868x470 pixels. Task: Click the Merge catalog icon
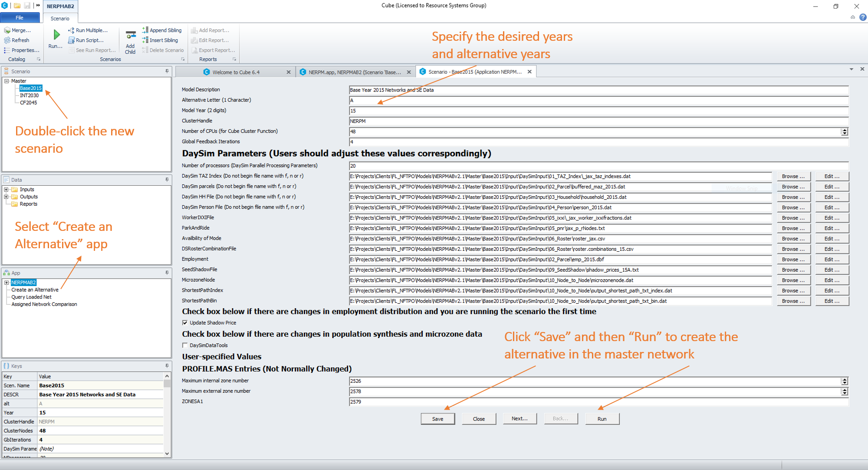[7, 30]
